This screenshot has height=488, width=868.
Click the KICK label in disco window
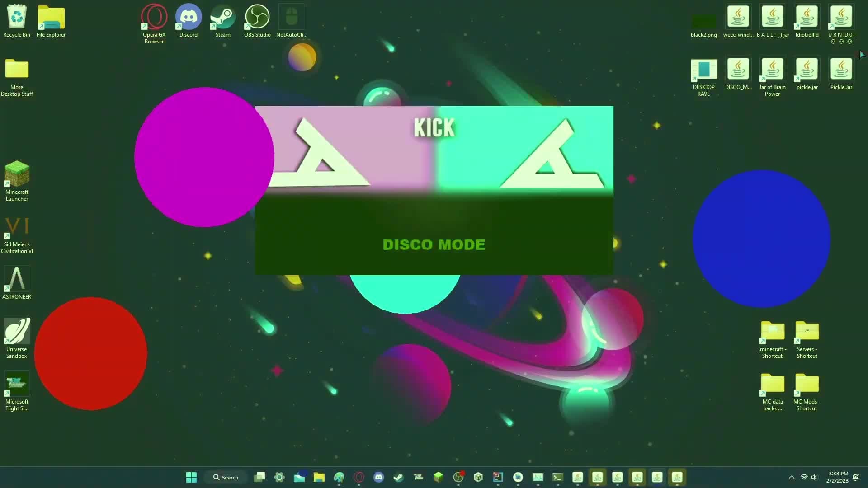(434, 128)
